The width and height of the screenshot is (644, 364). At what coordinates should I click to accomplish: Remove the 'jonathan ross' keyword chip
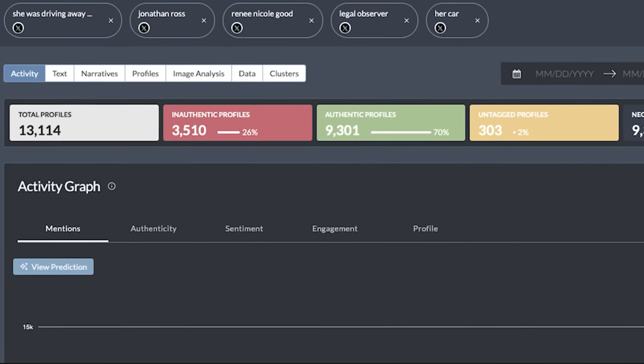coord(203,20)
